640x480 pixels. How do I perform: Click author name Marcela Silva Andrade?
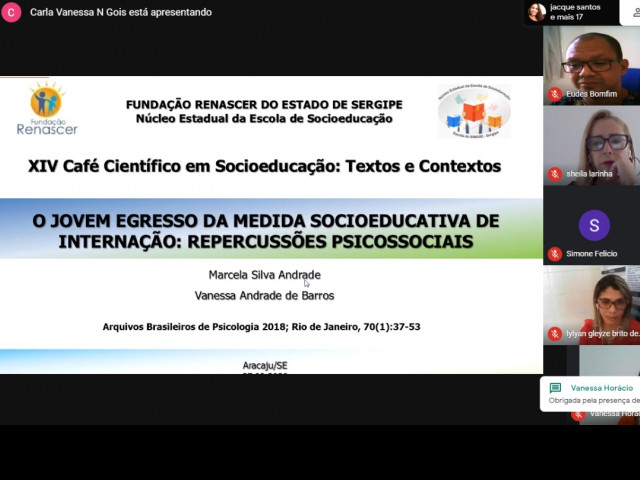pos(265,275)
